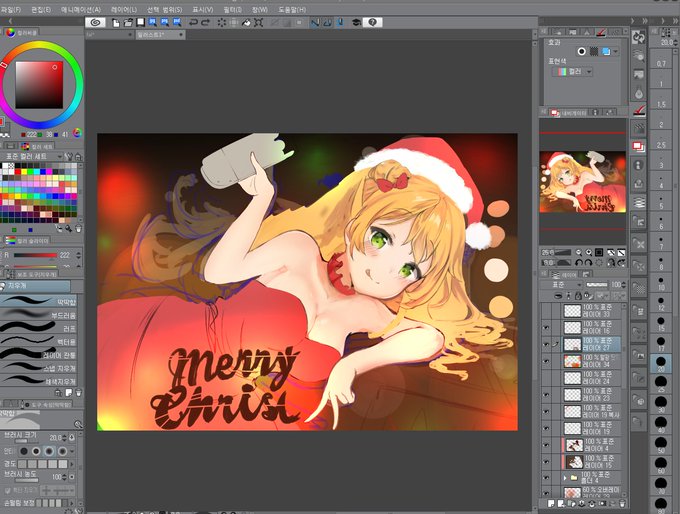Toggle visibility of 레이어 23
Image resolution: width=680 pixels, height=514 pixels.
pos(546,395)
